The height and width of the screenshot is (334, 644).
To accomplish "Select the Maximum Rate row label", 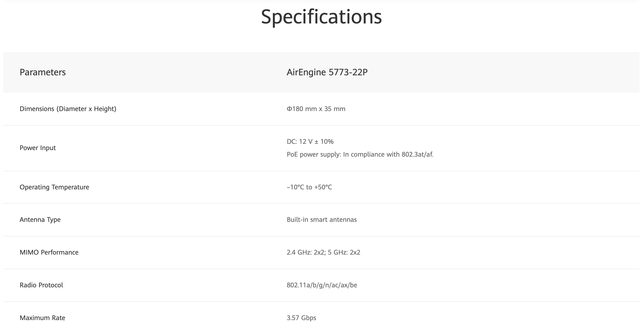I will pos(42,318).
